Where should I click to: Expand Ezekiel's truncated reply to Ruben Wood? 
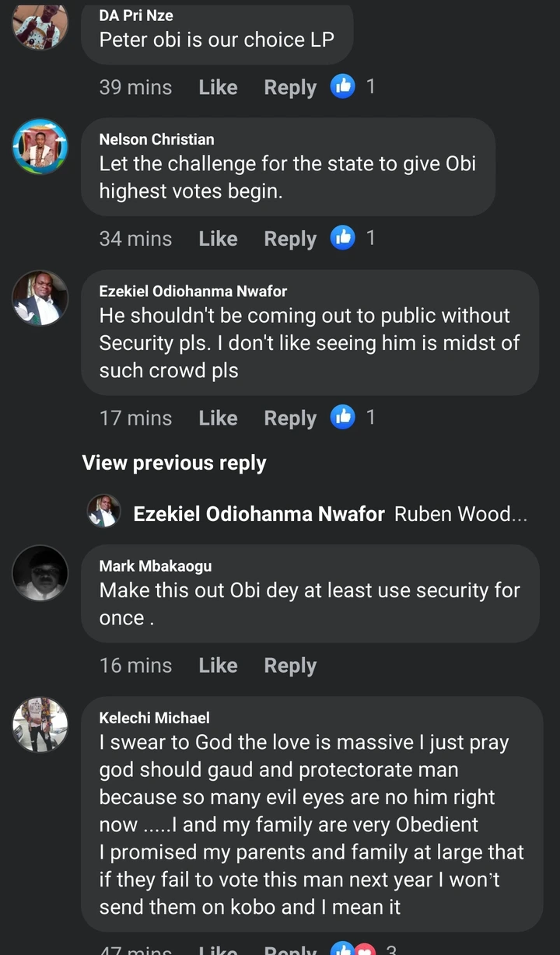[460, 514]
